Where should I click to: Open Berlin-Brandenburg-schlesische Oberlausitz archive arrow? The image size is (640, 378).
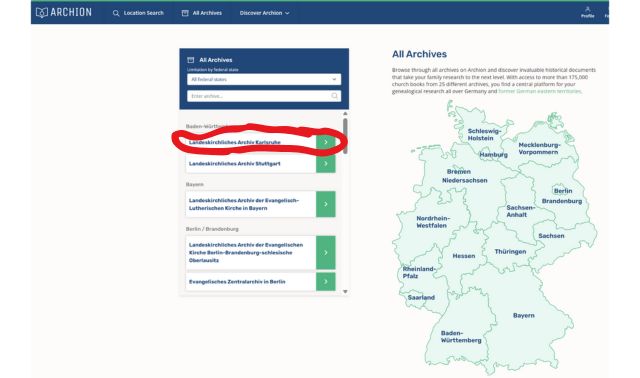coord(326,253)
